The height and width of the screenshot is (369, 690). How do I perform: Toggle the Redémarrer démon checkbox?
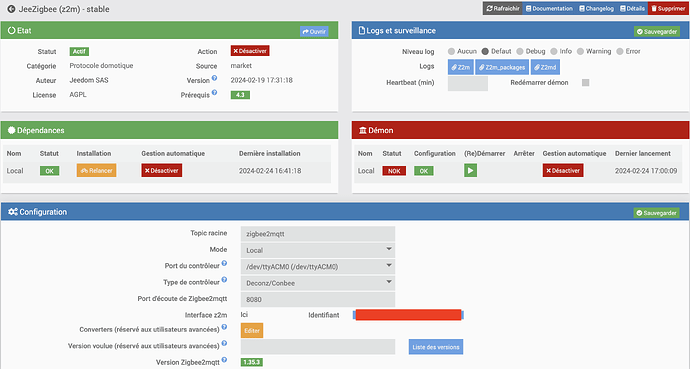[x=585, y=83]
